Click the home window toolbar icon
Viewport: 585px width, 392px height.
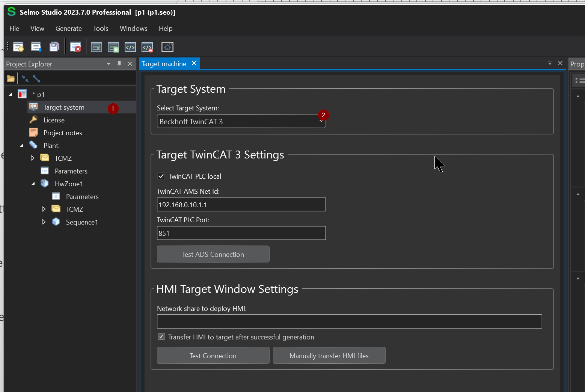tap(167, 47)
